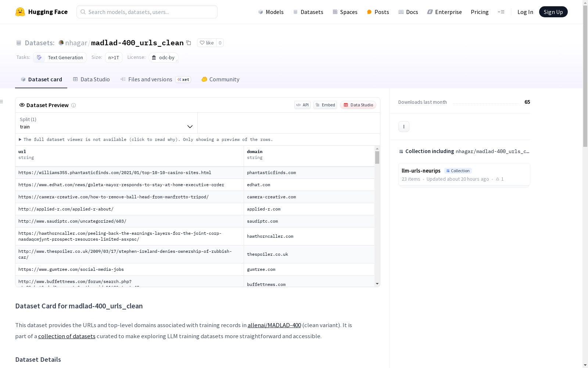Click the like count number
The height and width of the screenshot is (368, 588).
[220, 43]
